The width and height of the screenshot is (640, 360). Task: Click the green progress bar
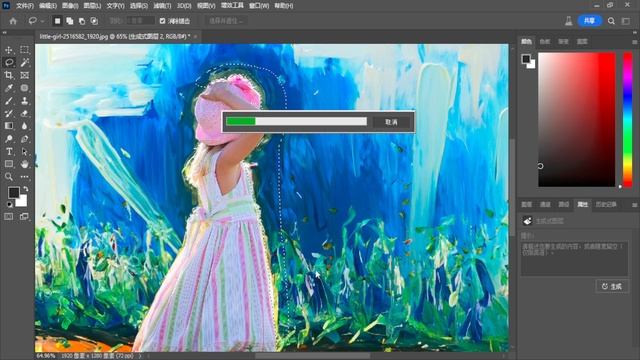(x=241, y=121)
